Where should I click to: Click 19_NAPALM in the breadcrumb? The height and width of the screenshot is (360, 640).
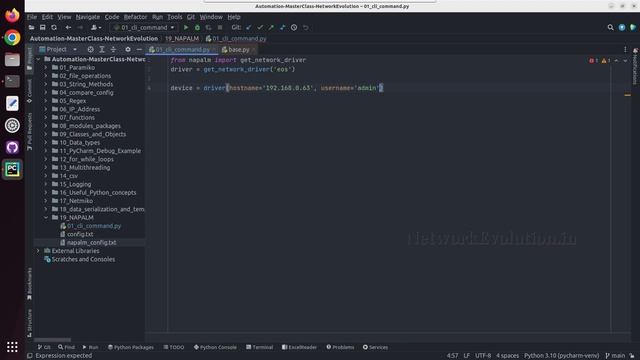(x=182, y=38)
